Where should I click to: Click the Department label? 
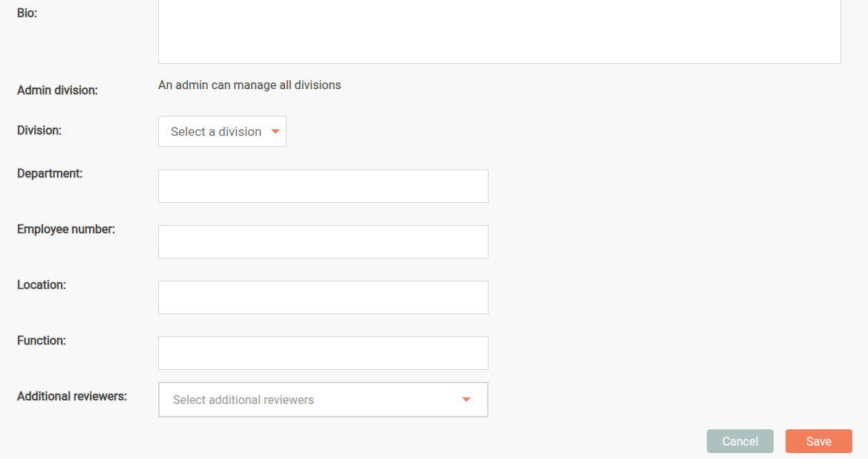click(x=50, y=173)
